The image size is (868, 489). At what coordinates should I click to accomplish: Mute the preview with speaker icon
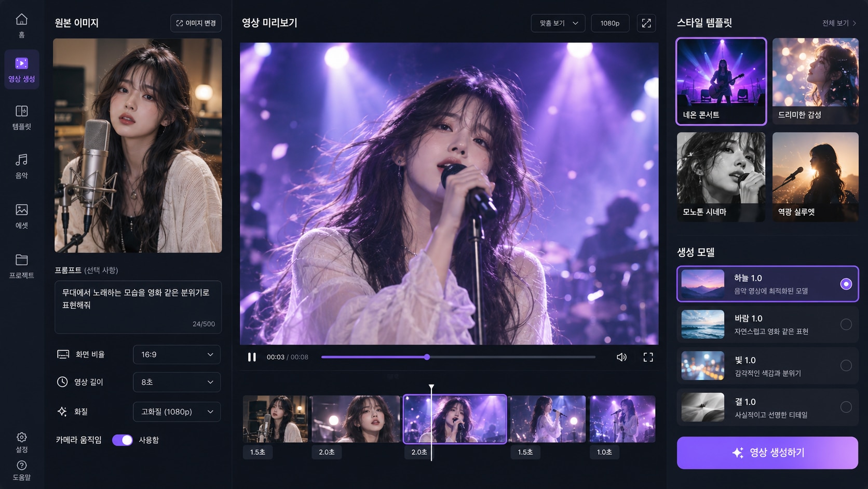tap(621, 357)
